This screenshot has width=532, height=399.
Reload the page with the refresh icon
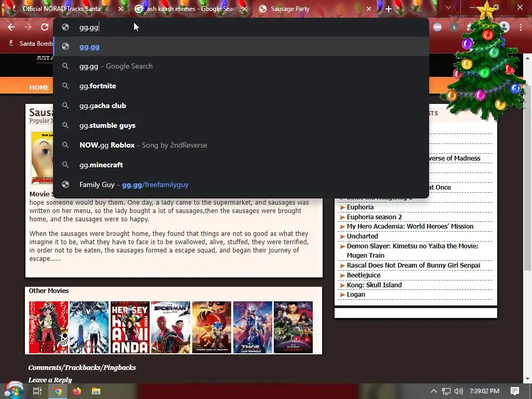point(45,27)
